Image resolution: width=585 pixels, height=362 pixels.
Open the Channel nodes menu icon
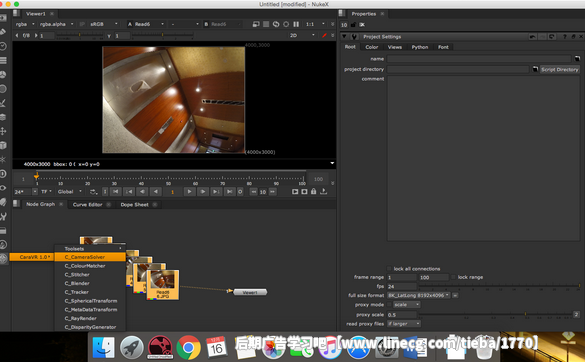3,60
